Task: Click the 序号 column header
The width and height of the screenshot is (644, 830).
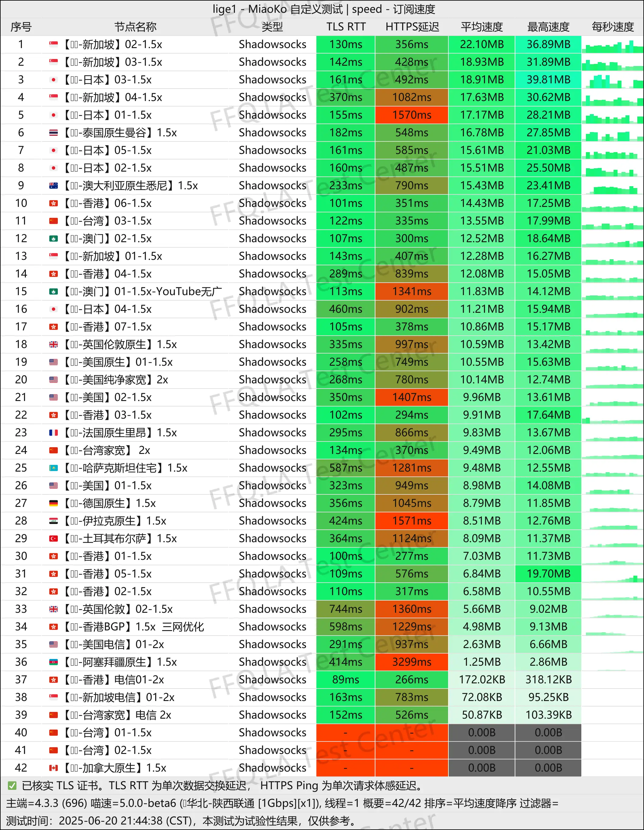Action: (21, 26)
